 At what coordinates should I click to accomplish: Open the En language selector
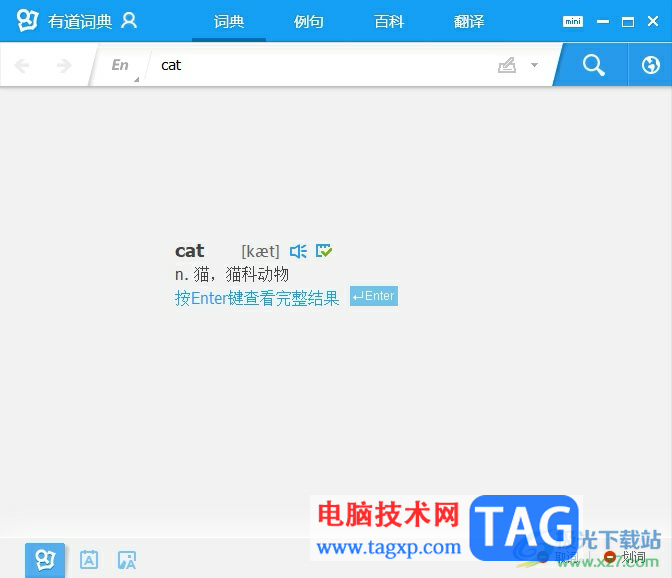pyautogui.click(x=120, y=65)
